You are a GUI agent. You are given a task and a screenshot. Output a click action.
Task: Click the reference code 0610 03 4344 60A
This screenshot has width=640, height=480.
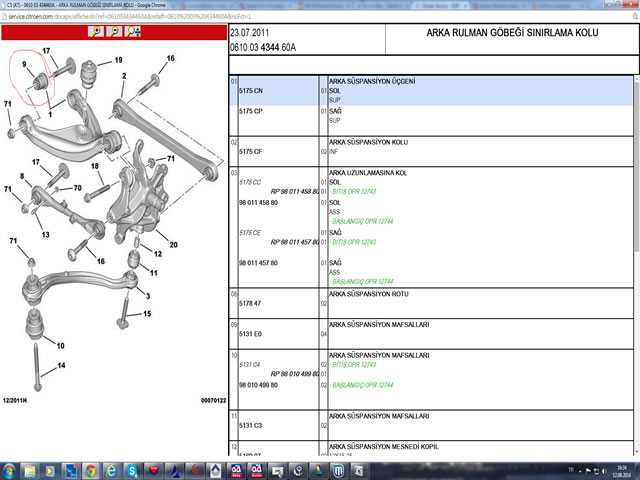pyautogui.click(x=263, y=47)
